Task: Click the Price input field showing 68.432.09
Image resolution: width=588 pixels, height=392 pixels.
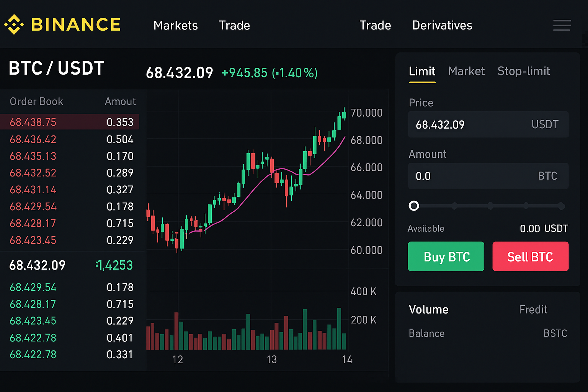Action: pyautogui.click(x=488, y=124)
